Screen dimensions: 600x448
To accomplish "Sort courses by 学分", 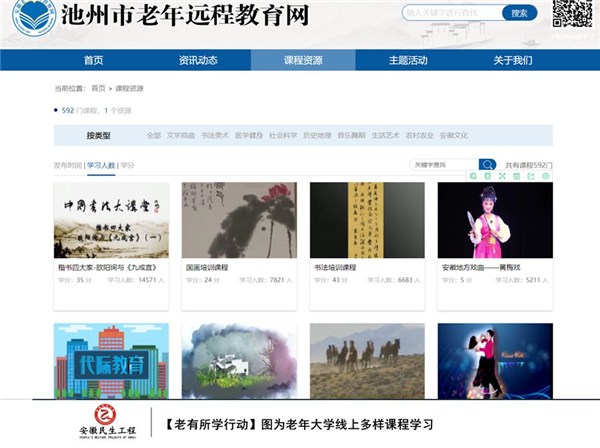I will tap(128, 165).
